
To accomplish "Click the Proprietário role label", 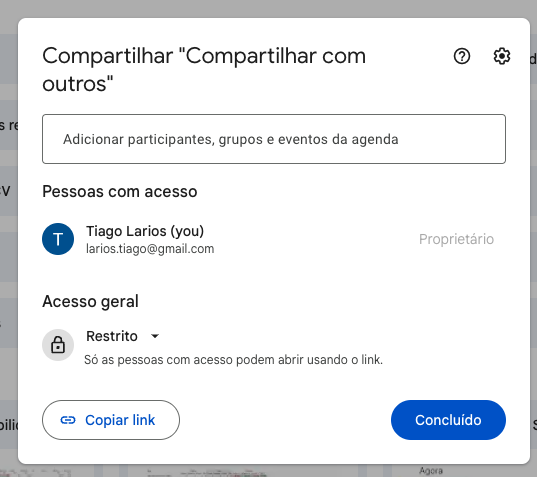I will 457,239.
